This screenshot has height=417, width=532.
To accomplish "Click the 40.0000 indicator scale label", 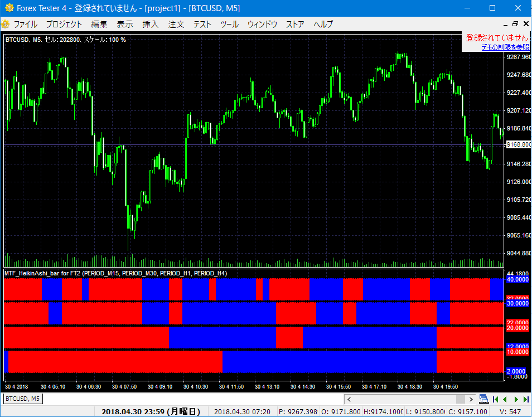I will click(x=518, y=279).
